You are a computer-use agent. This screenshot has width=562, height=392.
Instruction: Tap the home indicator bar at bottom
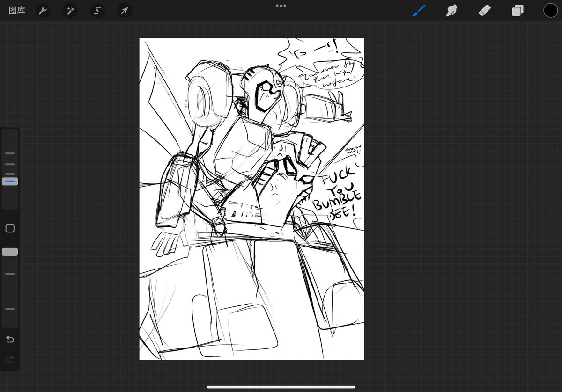click(281, 387)
